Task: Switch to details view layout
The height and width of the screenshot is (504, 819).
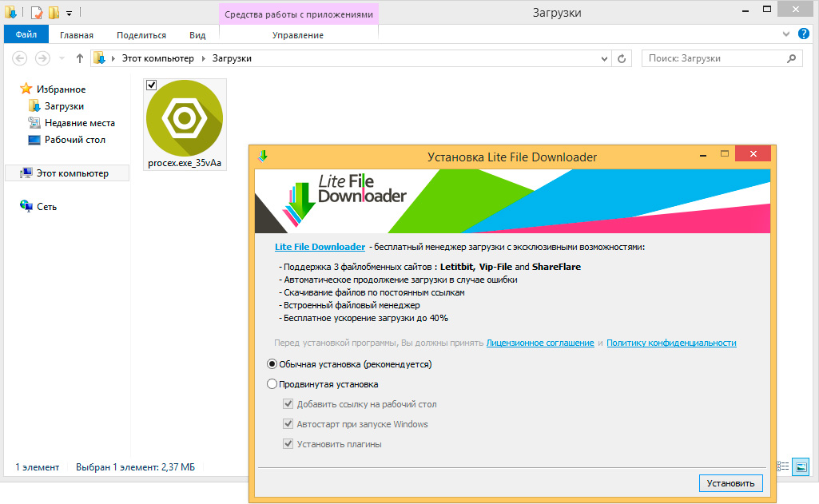Action: (x=783, y=466)
